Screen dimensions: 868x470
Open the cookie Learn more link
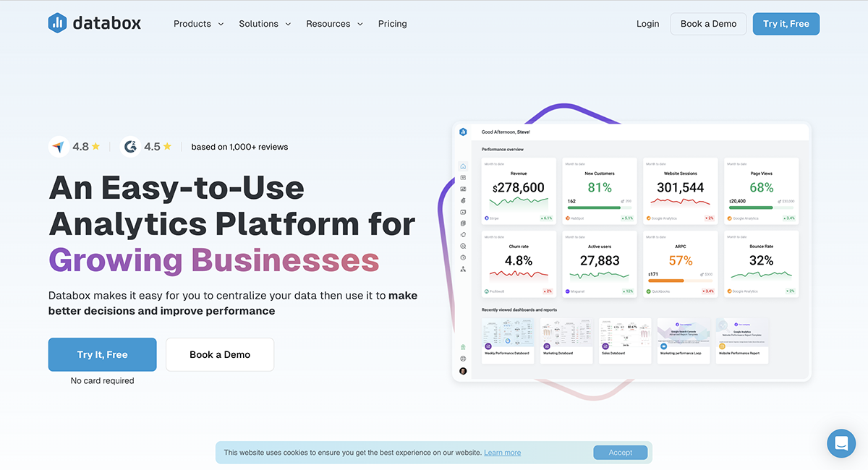pyautogui.click(x=502, y=453)
